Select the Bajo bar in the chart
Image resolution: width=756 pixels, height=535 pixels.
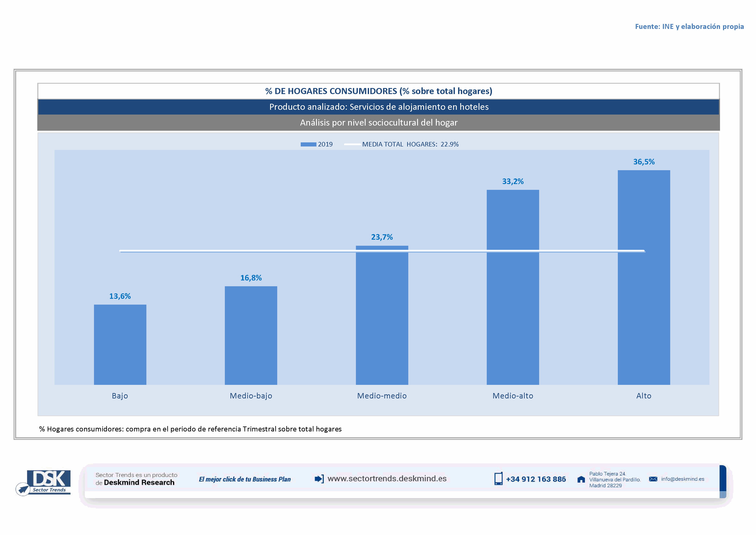pos(120,344)
